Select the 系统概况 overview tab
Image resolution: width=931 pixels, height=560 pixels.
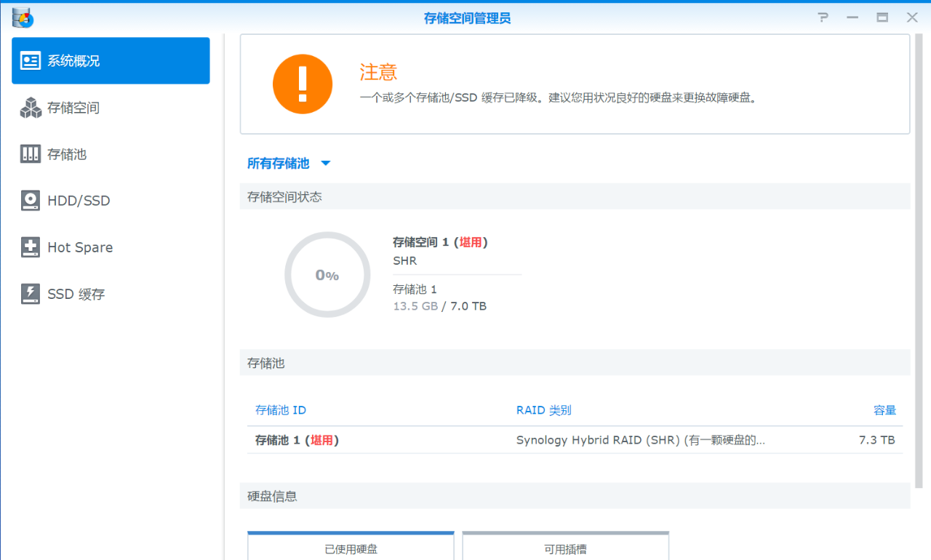[x=111, y=61]
